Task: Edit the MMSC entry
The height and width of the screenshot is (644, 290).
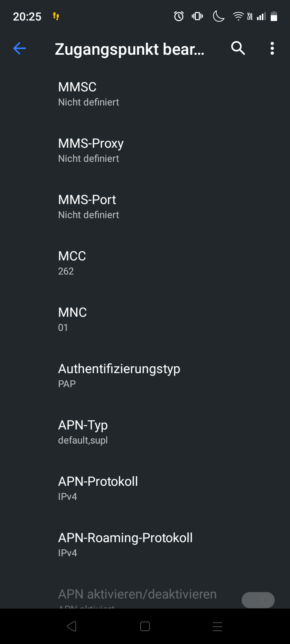Action: click(x=89, y=94)
